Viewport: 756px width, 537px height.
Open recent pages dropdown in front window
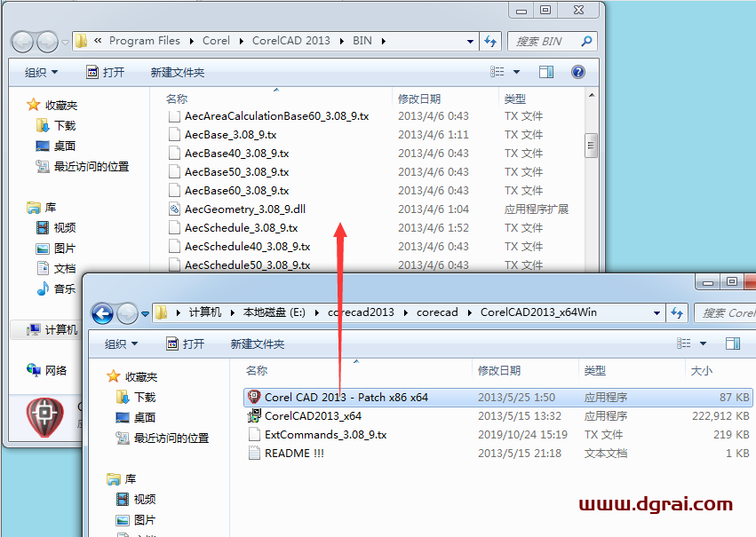point(145,314)
